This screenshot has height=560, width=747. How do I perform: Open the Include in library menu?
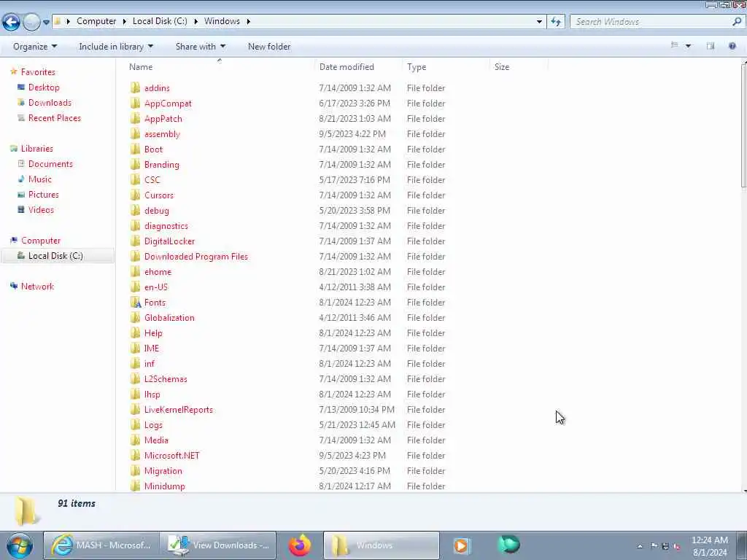(x=116, y=47)
